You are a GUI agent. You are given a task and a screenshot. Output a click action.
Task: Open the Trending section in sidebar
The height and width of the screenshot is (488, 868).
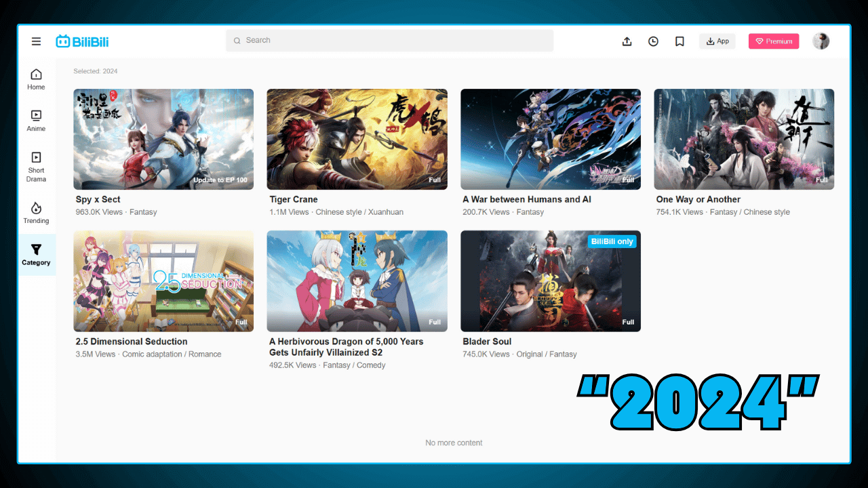[x=36, y=213]
